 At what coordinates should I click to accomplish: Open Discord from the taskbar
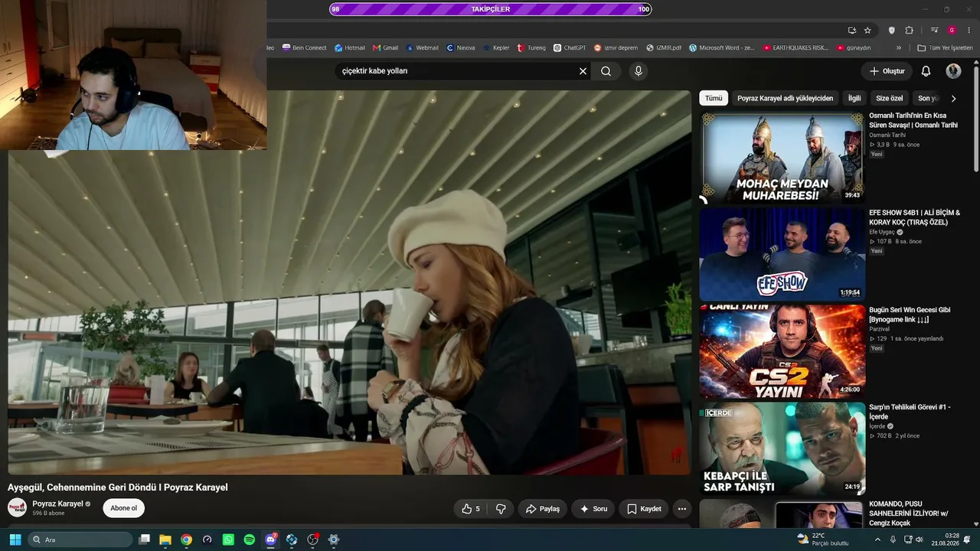(270, 540)
